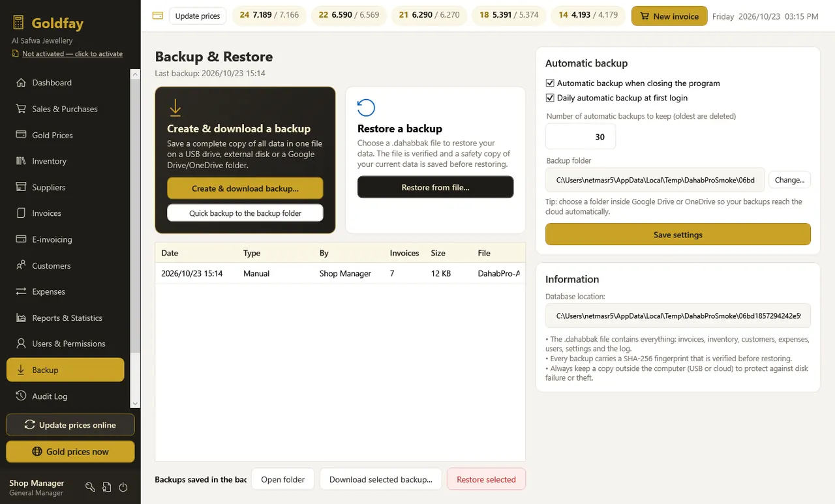
Task: Select the 22 karat price chip
Action: (x=349, y=16)
